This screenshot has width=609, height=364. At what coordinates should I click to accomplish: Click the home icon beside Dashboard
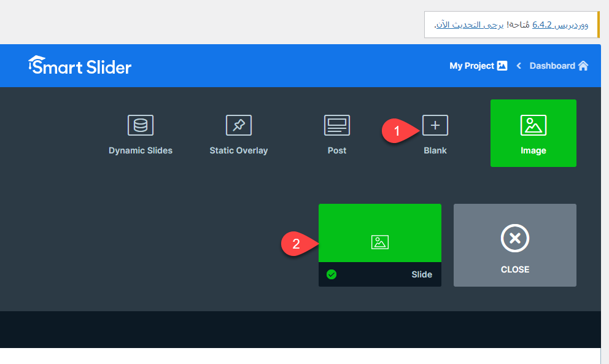click(x=583, y=66)
